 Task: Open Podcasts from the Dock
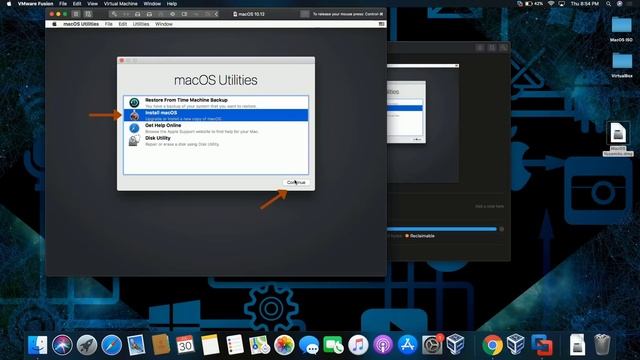coord(383,345)
